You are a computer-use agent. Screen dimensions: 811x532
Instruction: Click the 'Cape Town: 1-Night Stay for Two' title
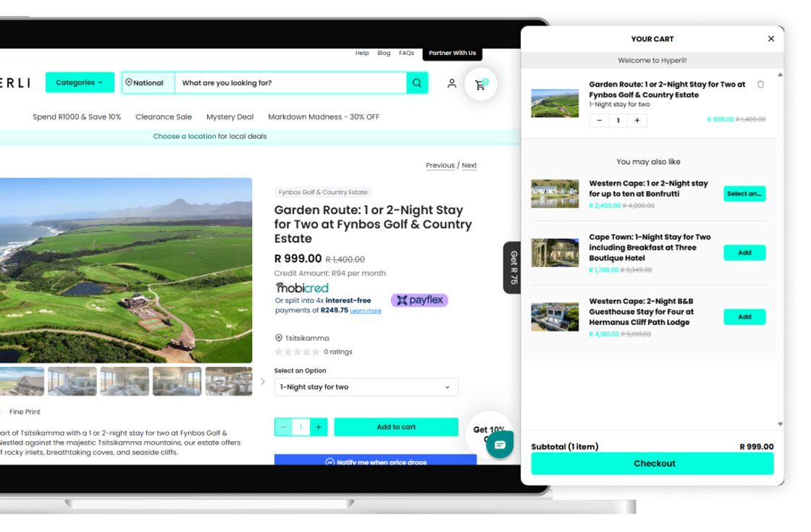click(650, 248)
